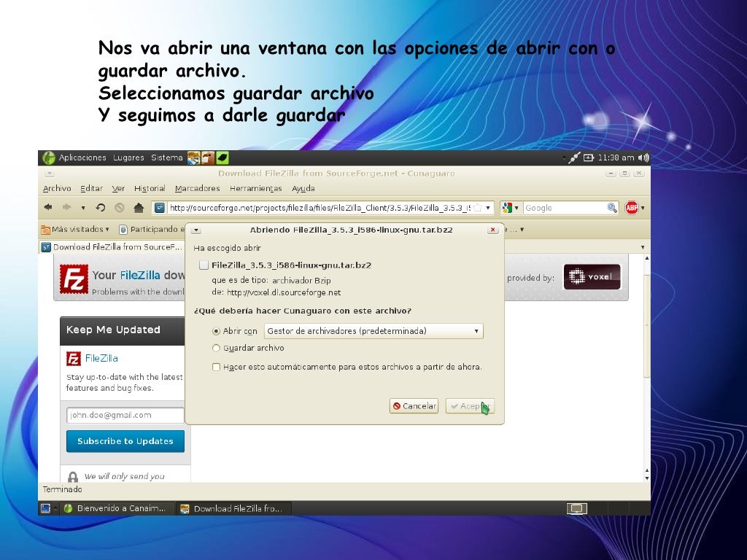Click the sourceforge URL address field

pos(320,208)
